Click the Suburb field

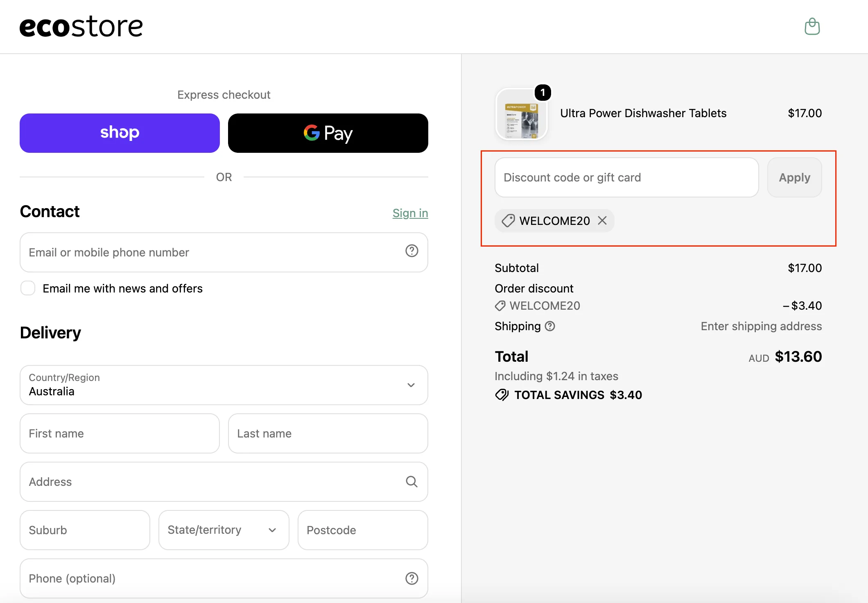(85, 530)
